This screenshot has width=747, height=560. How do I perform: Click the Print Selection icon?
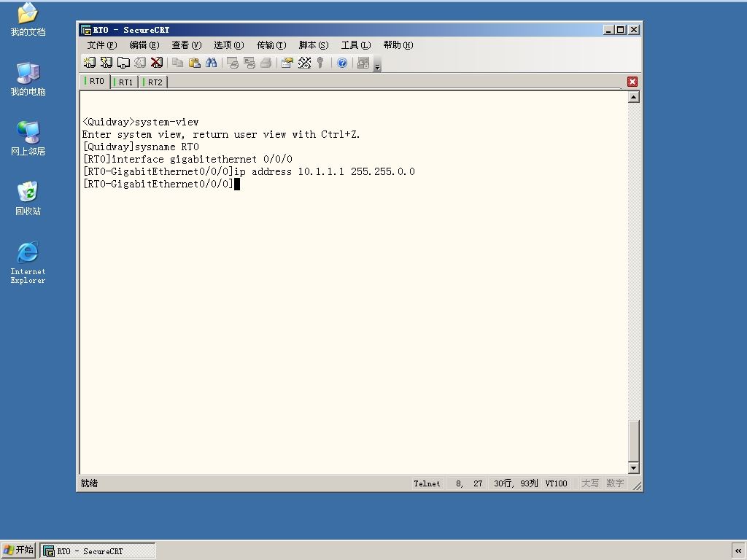[x=249, y=63]
